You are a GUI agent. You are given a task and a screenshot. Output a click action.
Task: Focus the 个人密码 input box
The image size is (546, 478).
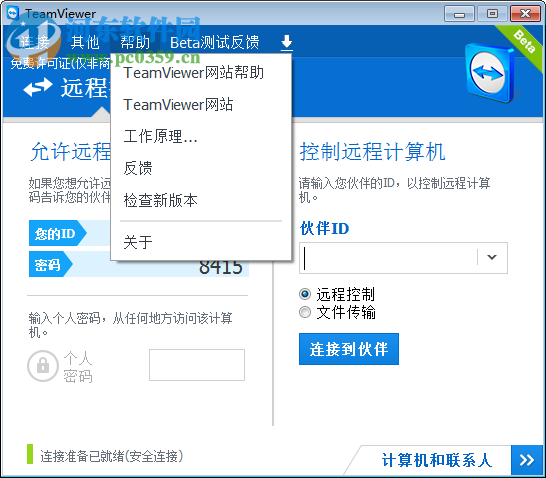197,365
